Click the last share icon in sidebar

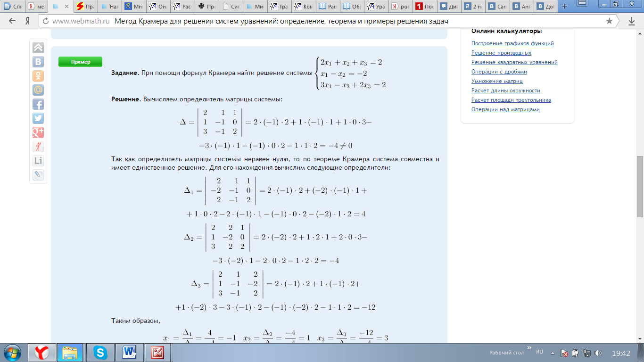(x=38, y=175)
